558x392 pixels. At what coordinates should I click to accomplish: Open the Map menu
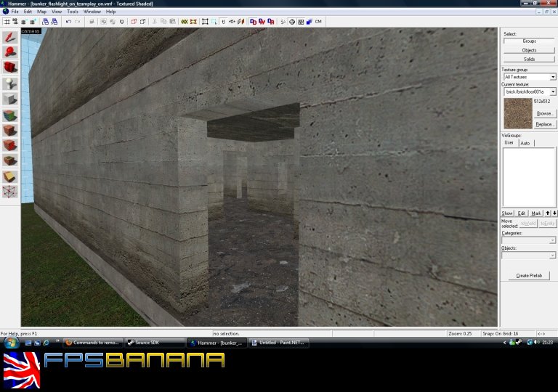(41, 12)
